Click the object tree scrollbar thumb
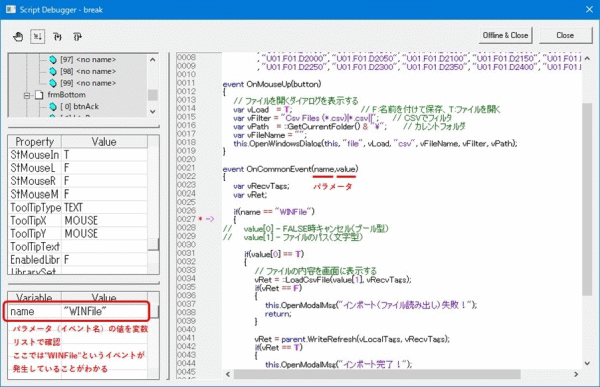The width and height of the screenshot is (600, 387). (153, 95)
